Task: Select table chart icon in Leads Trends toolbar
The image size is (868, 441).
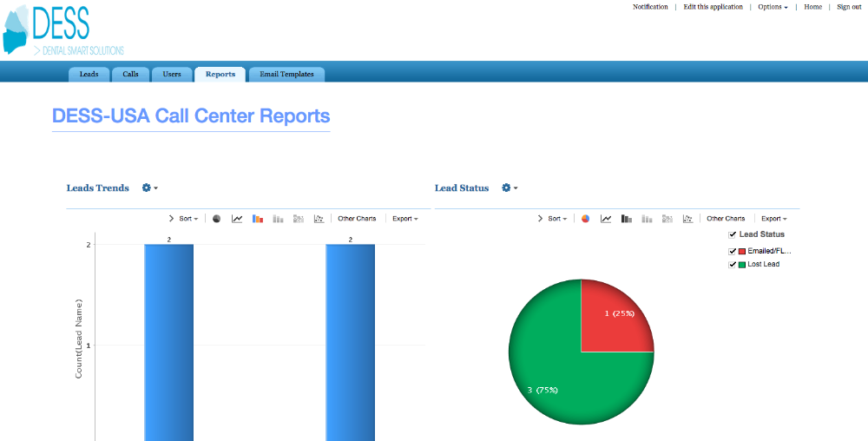Action: pos(299,219)
